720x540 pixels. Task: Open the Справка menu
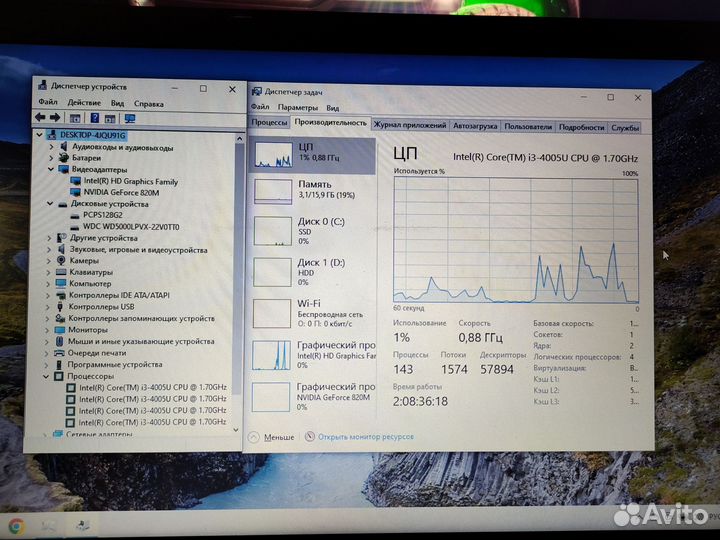click(149, 104)
